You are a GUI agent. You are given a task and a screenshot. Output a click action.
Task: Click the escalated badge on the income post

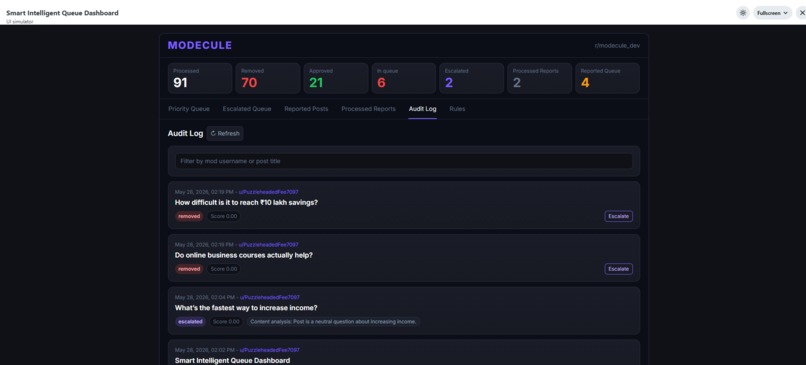pyautogui.click(x=191, y=322)
